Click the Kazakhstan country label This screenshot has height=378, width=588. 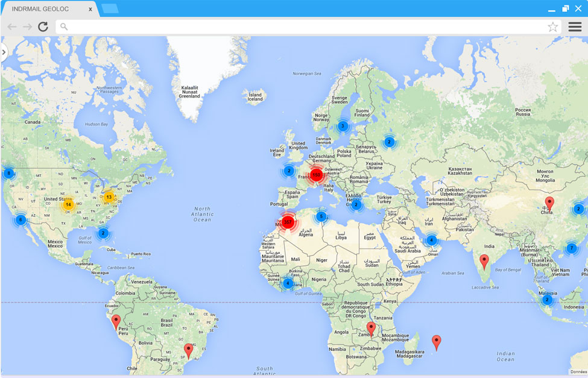pos(460,171)
